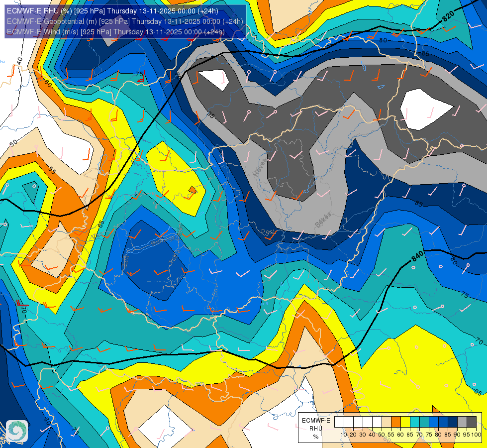Click the 95 humidity contour label
Image resolution: width=487 pixels, height=448 pixels.
click(x=211, y=115)
